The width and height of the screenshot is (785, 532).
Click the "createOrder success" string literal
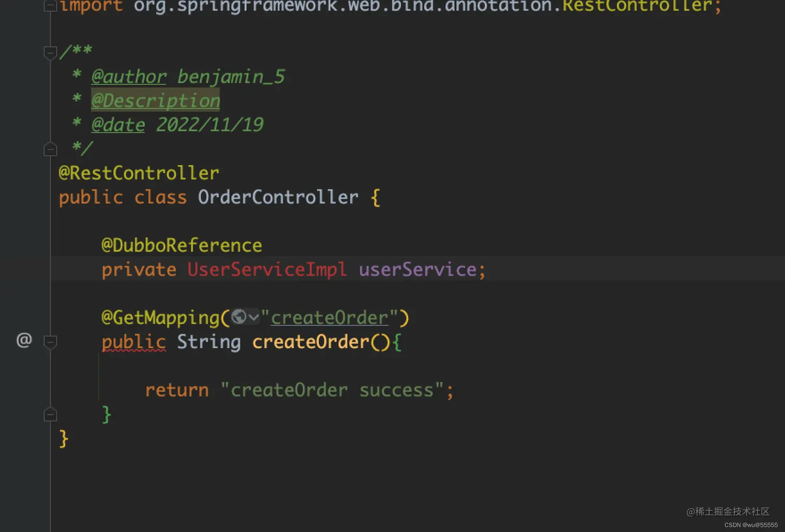(332, 390)
